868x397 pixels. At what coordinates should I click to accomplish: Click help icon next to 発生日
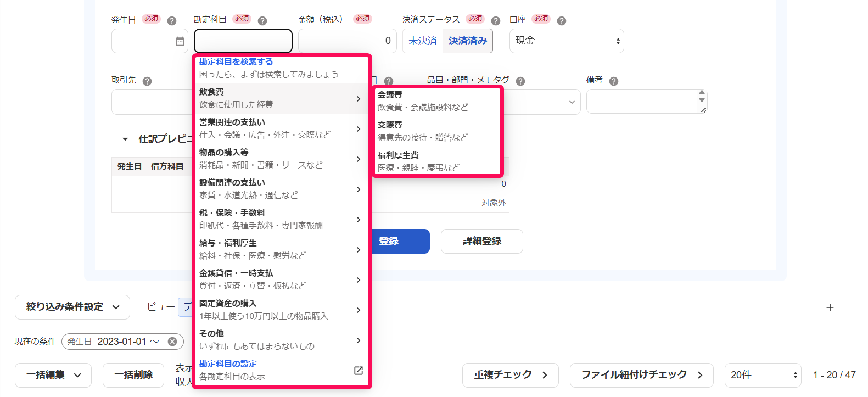172,21
